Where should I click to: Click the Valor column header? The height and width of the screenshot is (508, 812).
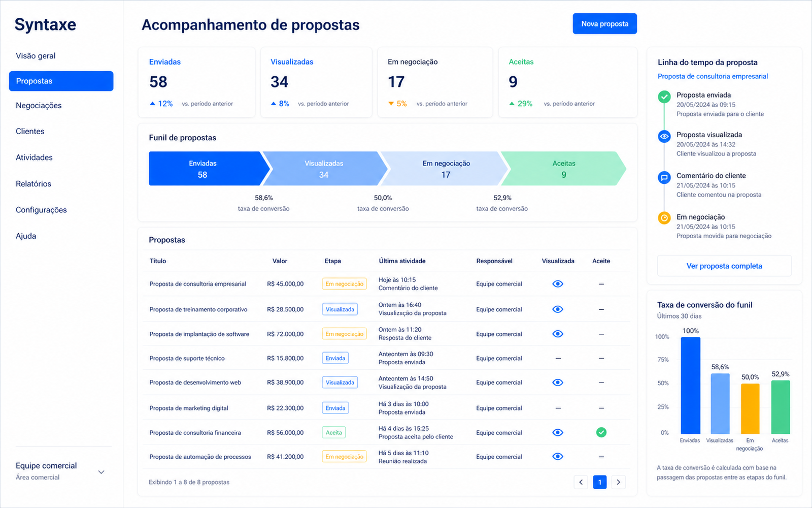coord(280,261)
